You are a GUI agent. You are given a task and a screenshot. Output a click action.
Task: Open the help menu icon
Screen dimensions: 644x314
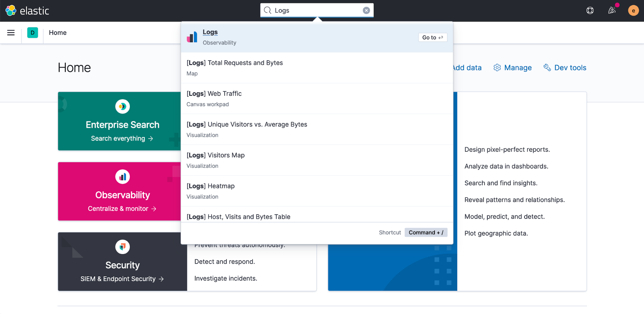(590, 11)
